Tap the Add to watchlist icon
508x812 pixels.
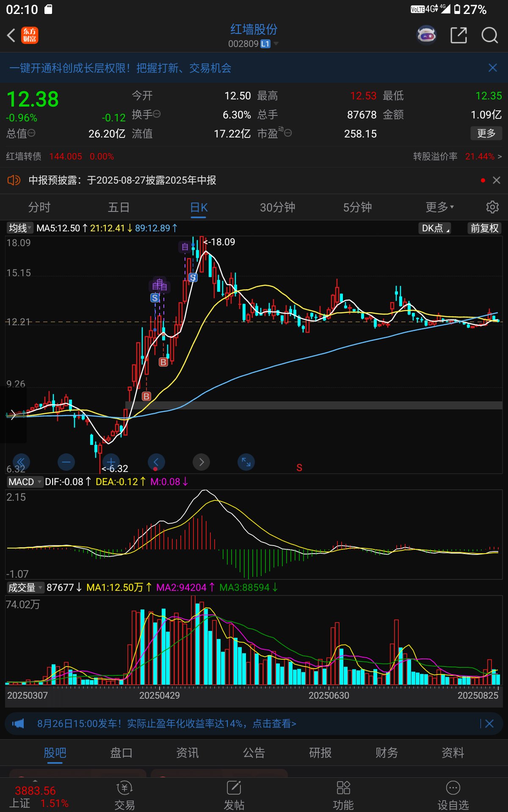(453, 795)
